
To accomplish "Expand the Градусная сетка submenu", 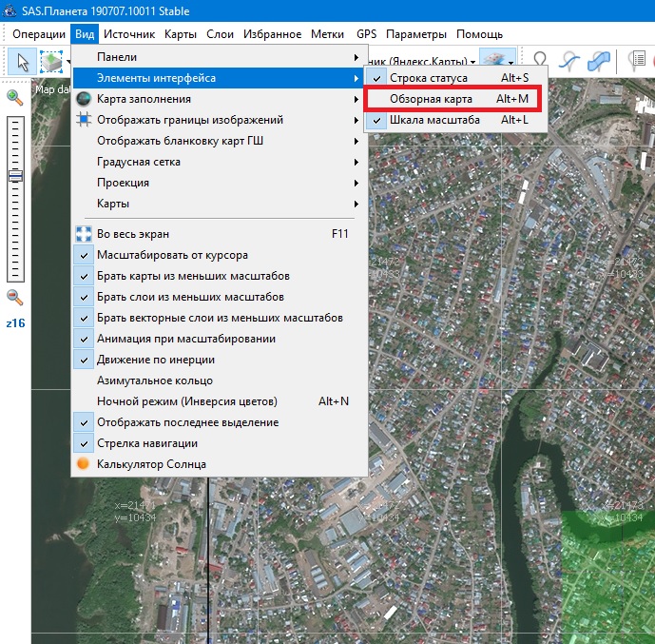I will coord(139,162).
